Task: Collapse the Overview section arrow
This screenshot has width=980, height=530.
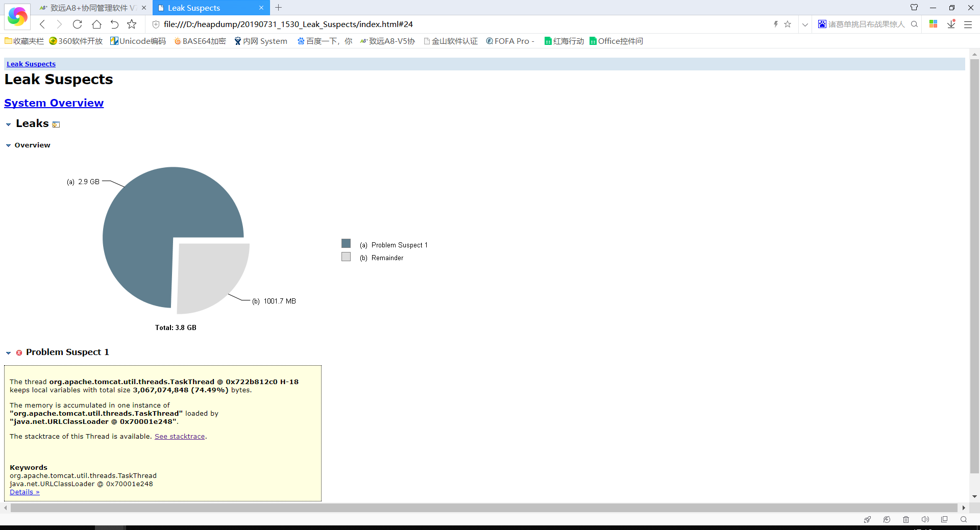Action: tap(8, 145)
